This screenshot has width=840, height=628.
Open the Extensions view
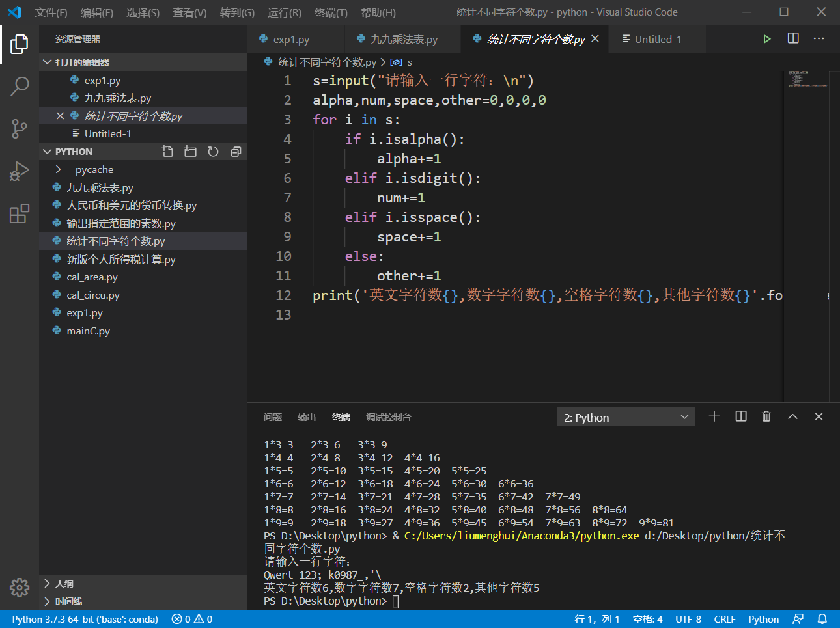20,213
